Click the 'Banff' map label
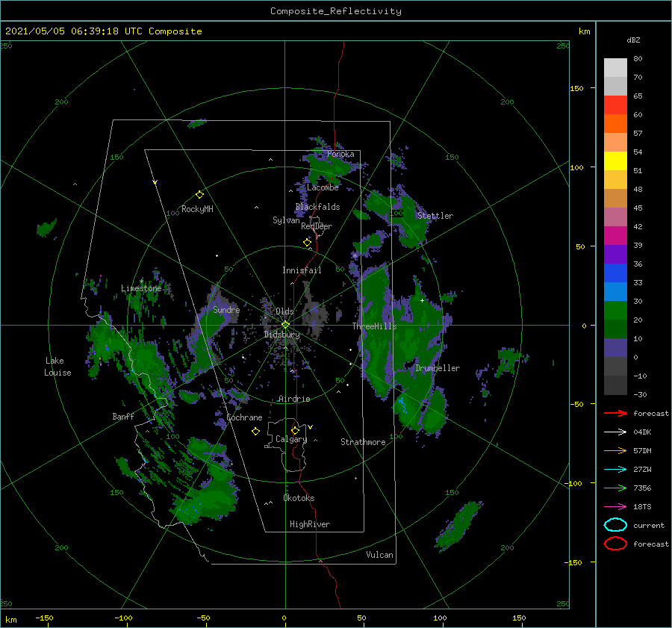Screen dimensions: 672x628 (123, 416)
